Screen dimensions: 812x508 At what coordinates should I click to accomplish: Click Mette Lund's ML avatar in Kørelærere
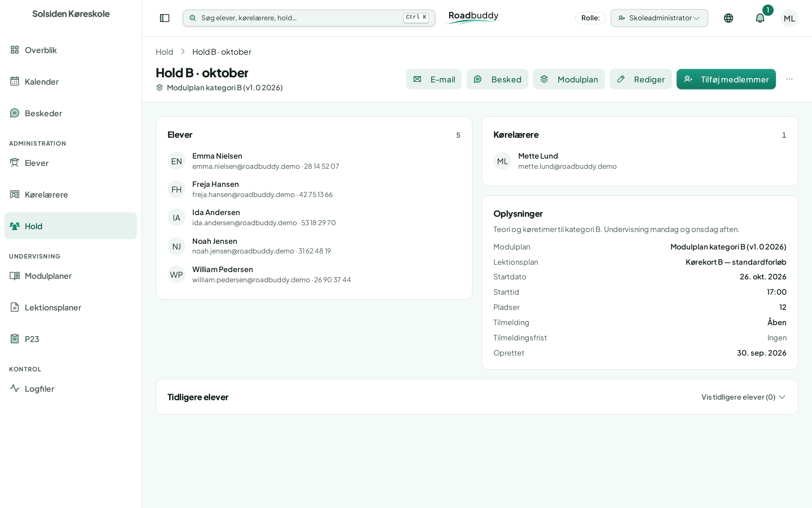click(502, 161)
